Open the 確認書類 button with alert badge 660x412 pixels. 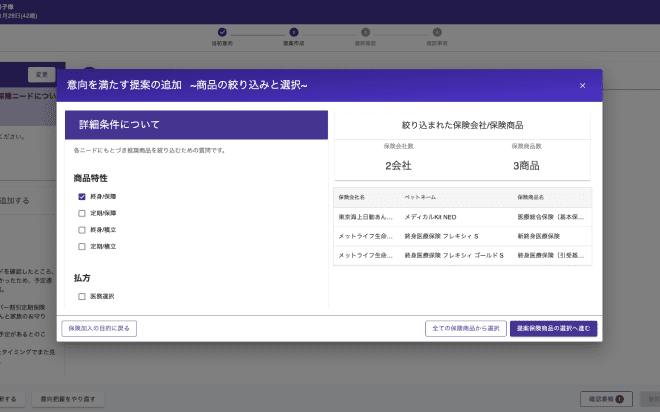click(606, 399)
